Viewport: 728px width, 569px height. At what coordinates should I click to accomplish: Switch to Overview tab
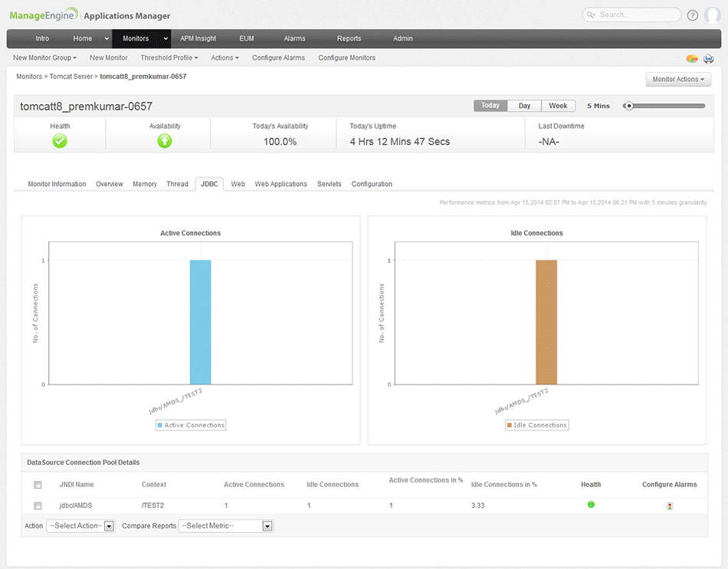click(109, 185)
